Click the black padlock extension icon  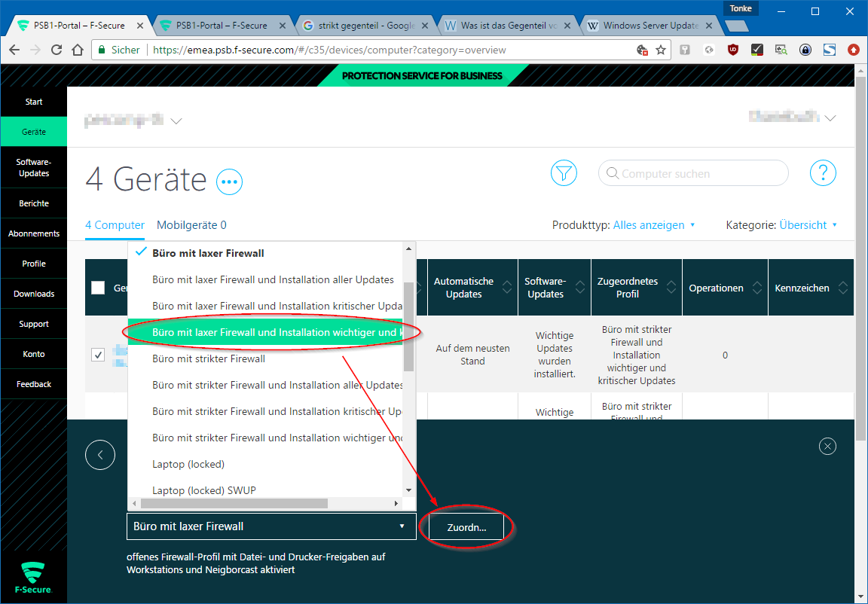805,50
